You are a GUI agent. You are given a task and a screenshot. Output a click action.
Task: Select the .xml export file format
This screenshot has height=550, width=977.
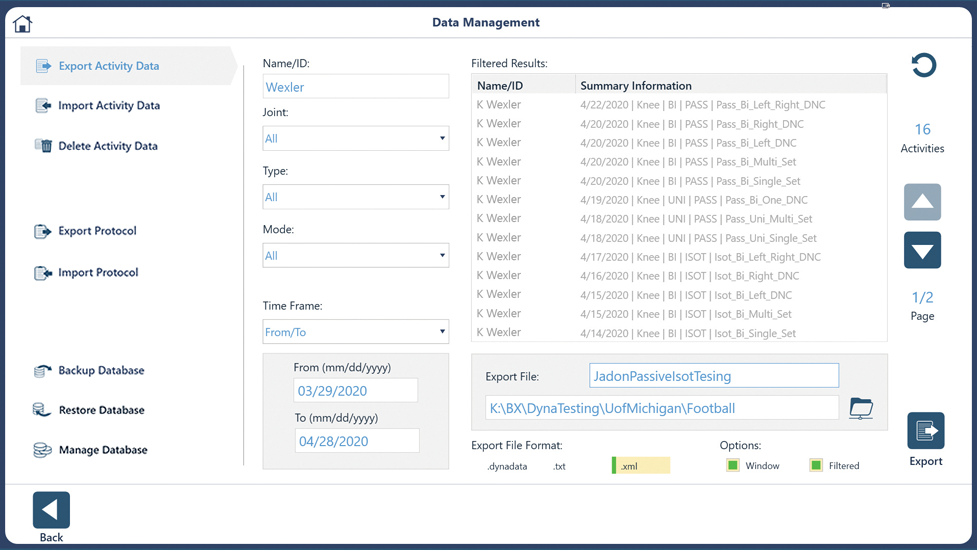click(x=641, y=466)
